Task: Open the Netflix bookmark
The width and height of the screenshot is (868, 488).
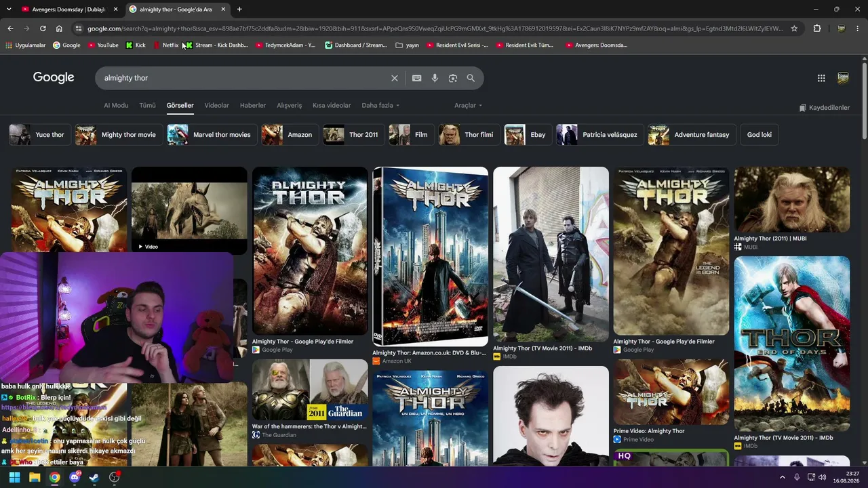Action: coord(166,45)
